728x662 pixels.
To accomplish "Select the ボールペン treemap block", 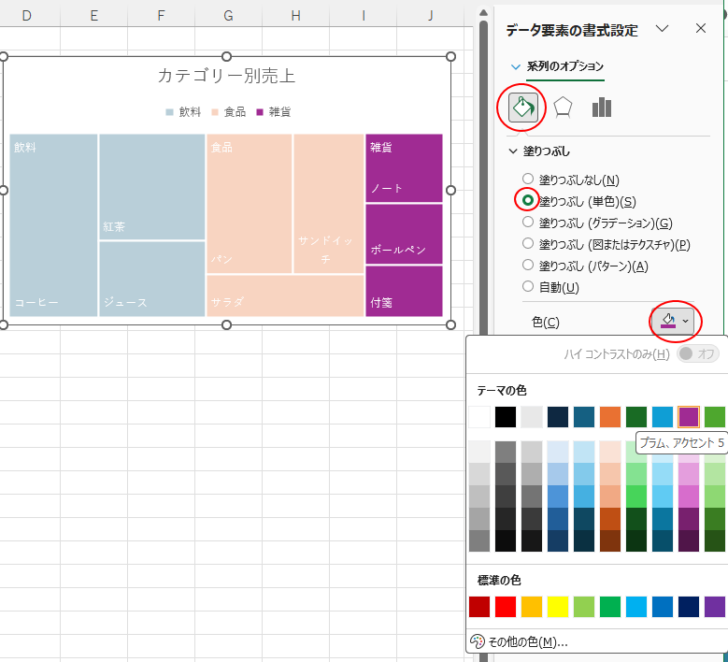I will [404, 234].
